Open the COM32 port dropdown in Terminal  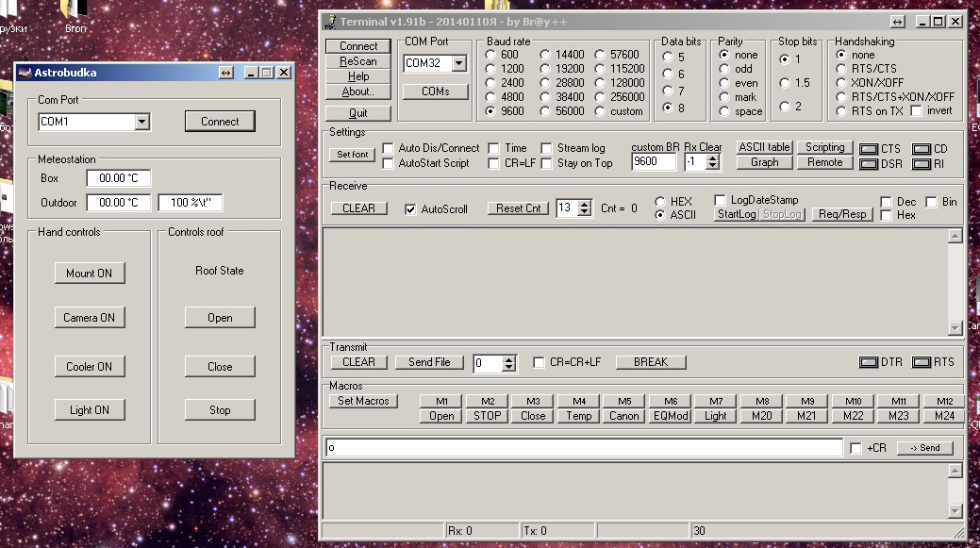[x=458, y=63]
